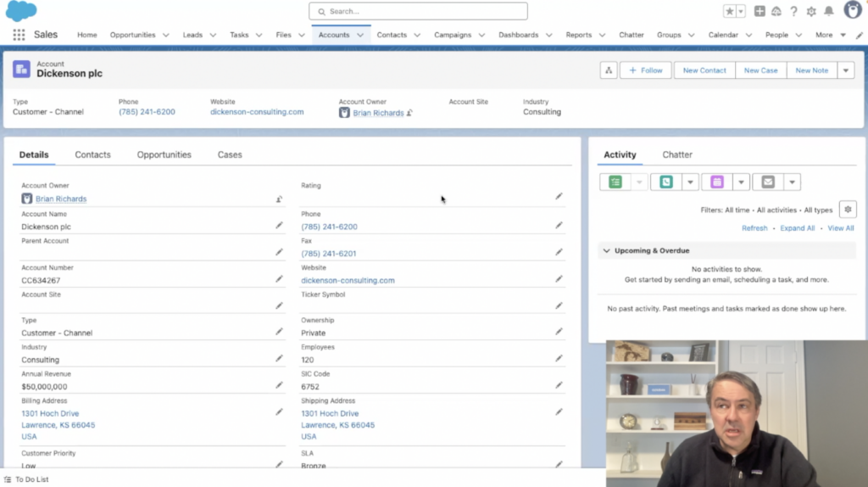
Task: Edit the Account Name pencil icon
Action: pyautogui.click(x=279, y=225)
